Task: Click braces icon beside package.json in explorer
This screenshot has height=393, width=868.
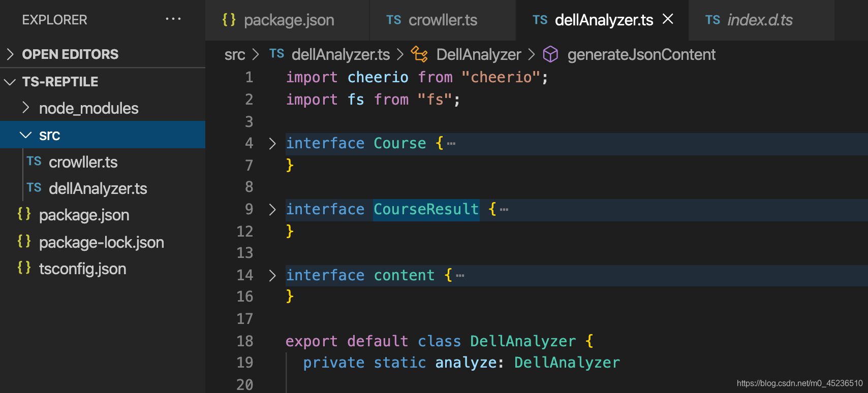Action: click(24, 214)
